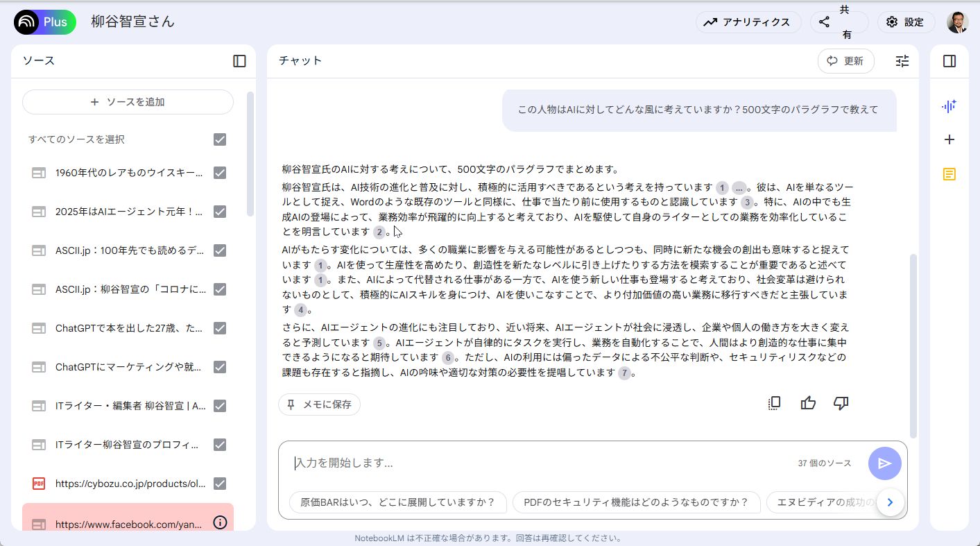
Task: Open the Audio Overview tool in the Studio sidebar
Action: pyautogui.click(x=949, y=106)
